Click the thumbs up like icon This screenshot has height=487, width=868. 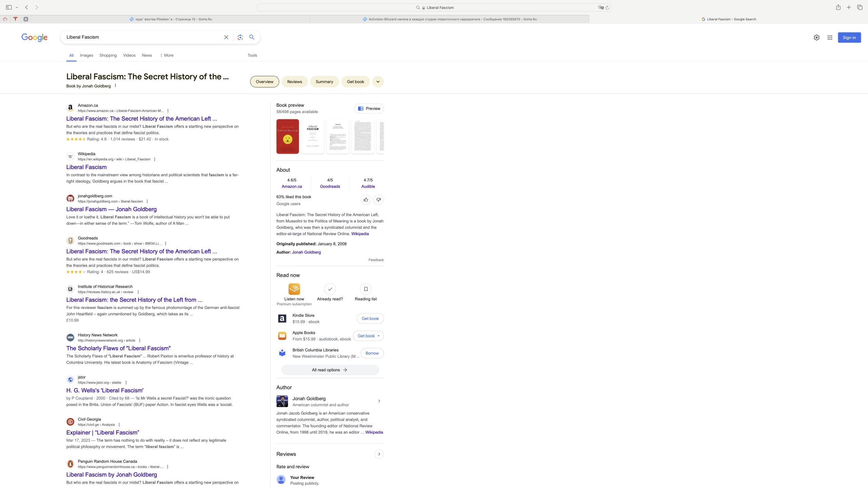[366, 200]
